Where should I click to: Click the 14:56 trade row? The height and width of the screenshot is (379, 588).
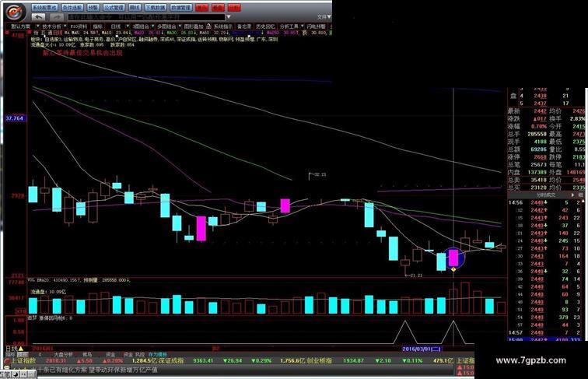click(544, 202)
